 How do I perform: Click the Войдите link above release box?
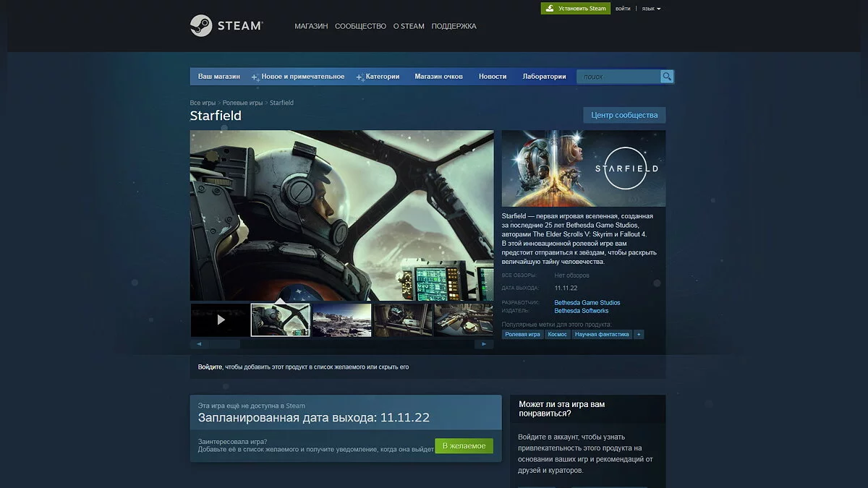(210, 367)
